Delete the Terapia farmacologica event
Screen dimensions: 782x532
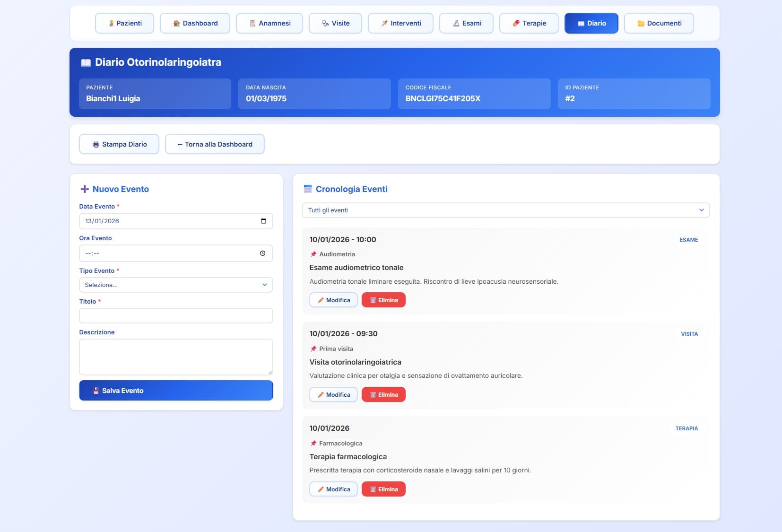pos(383,489)
